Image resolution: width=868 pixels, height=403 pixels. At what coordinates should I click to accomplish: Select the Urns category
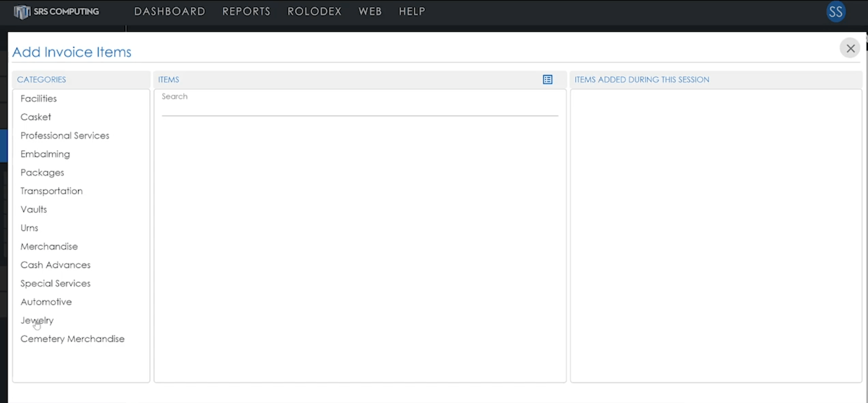point(29,228)
